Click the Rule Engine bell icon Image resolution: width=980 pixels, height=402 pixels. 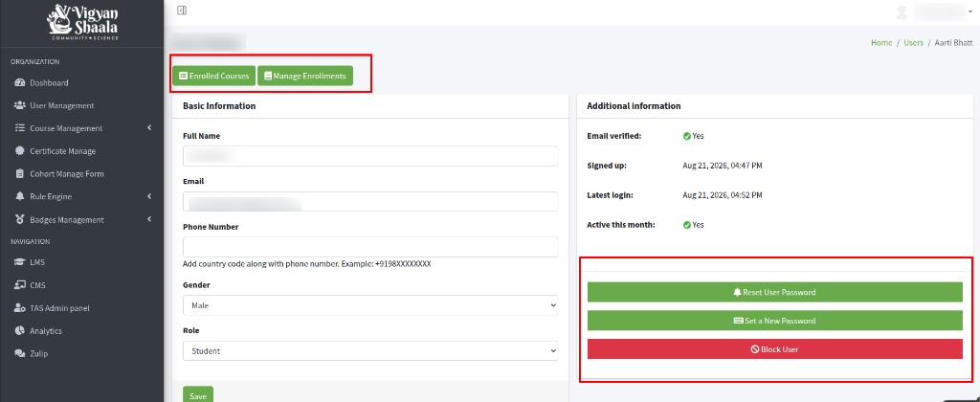tap(19, 196)
